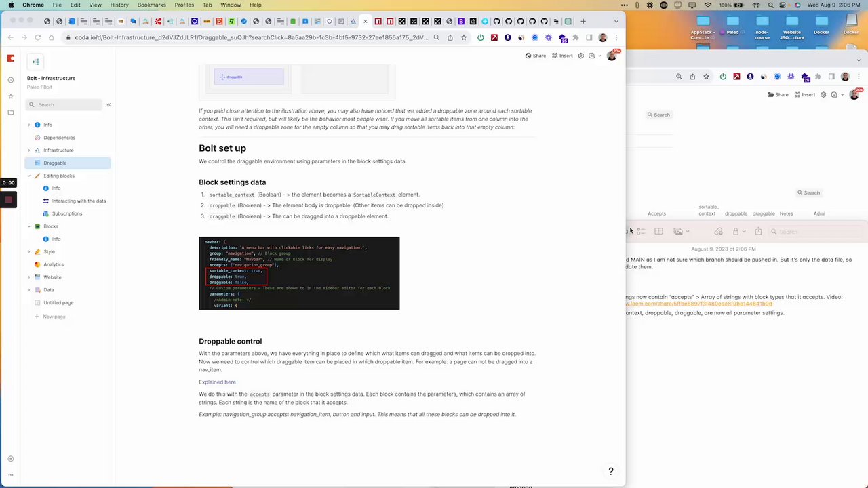Open Chrome side panel icon

pyautogui.click(x=589, y=37)
